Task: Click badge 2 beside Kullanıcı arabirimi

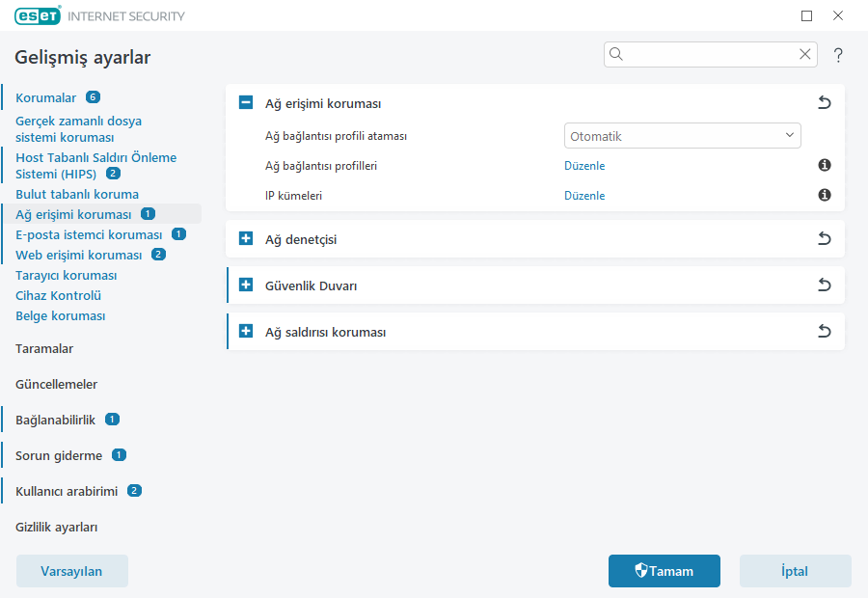Action: (x=134, y=490)
